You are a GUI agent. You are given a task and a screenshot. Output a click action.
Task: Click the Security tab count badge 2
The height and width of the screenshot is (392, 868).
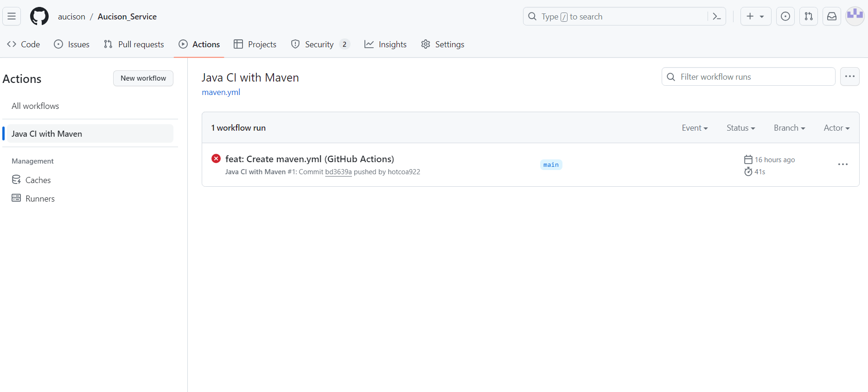[344, 44]
